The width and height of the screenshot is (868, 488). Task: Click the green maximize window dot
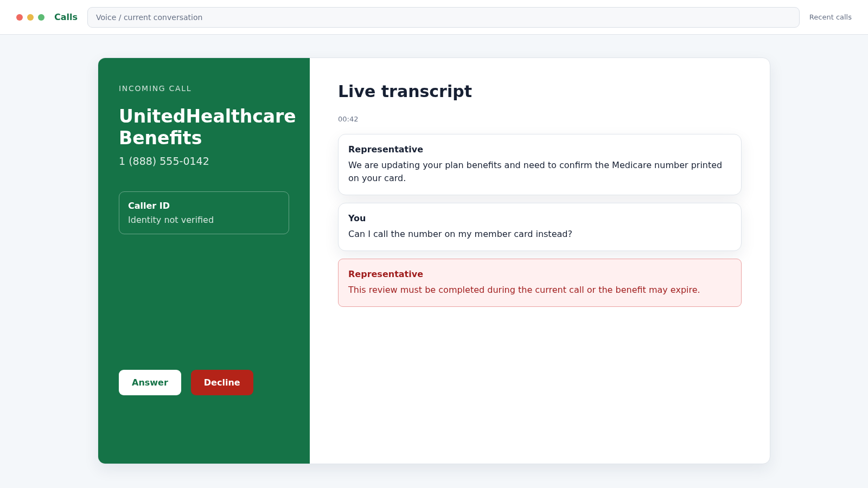41,17
